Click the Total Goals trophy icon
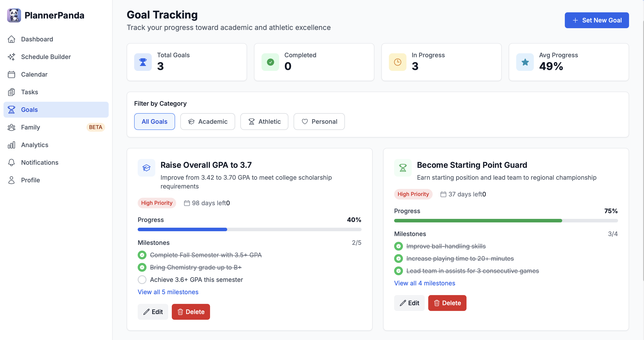The width and height of the screenshot is (644, 340). [x=143, y=62]
